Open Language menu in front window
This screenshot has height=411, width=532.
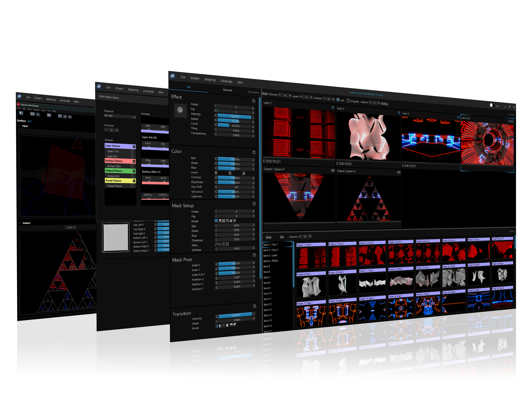[226, 81]
